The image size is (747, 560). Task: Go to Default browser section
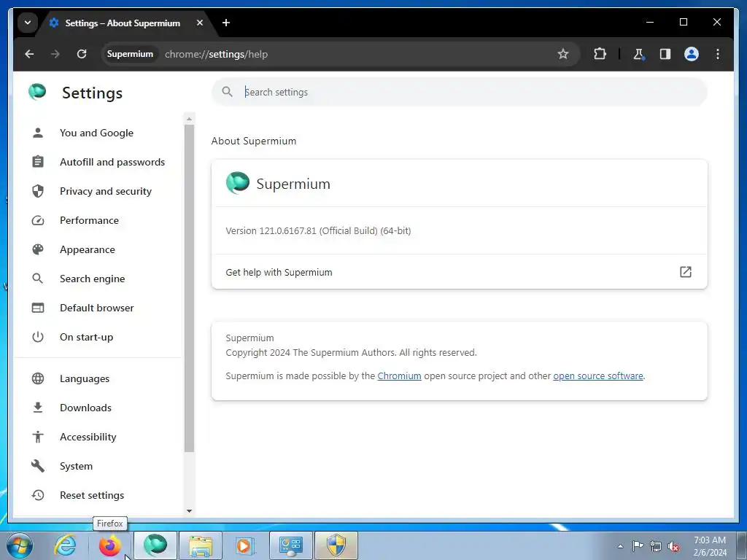(97, 308)
